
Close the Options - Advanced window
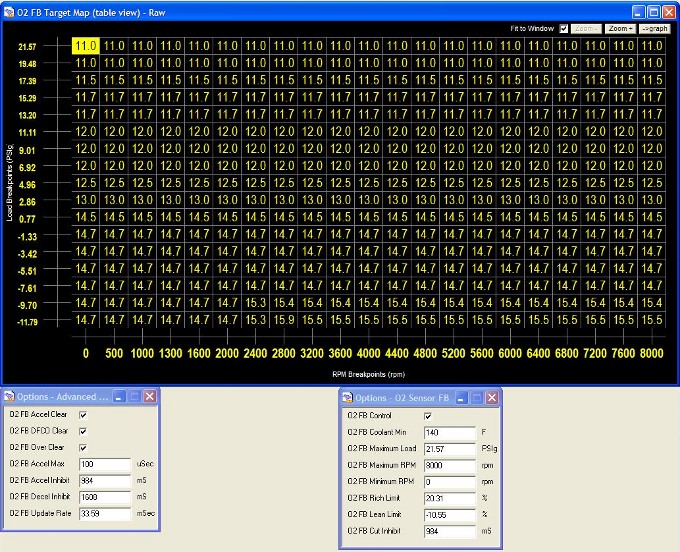point(149,396)
